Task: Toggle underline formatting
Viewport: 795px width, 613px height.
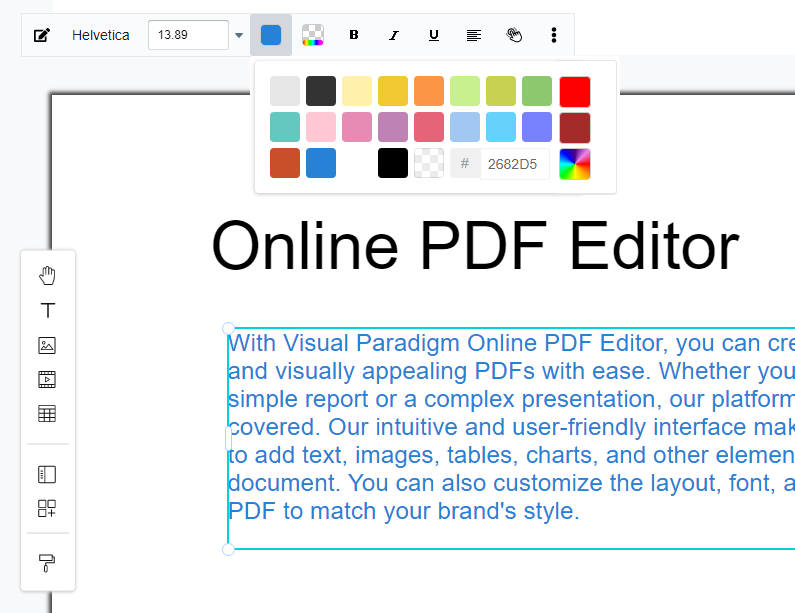Action: (433, 35)
